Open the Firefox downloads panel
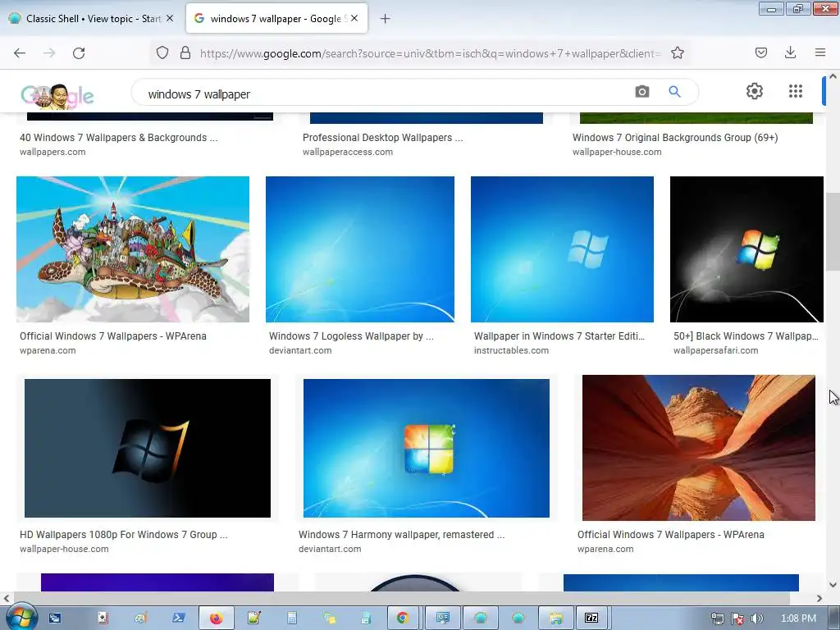This screenshot has width=840, height=630. pyautogui.click(x=790, y=52)
